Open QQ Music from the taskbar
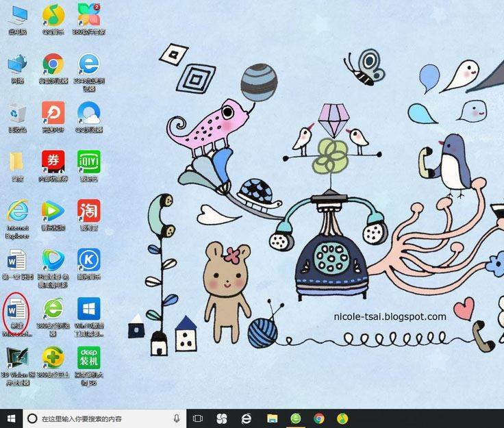This screenshot has width=504, height=428. coord(342,418)
